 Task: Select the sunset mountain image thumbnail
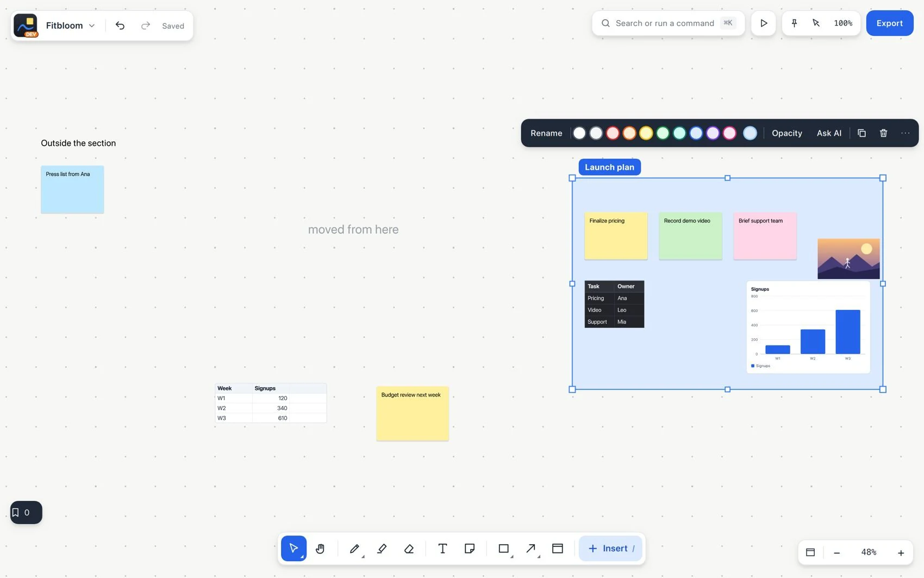tap(848, 259)
